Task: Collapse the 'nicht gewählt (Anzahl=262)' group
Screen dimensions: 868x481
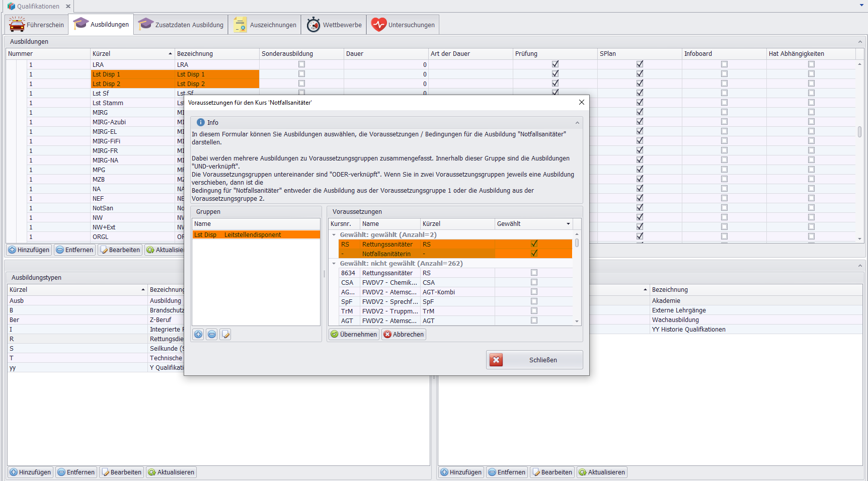Action: [x=334, y=264]
